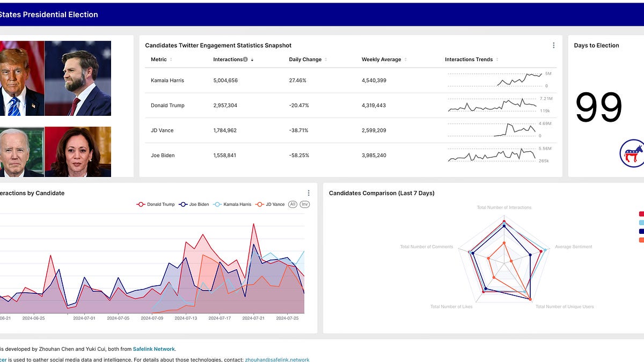Toggle the JD Vance series in chart legend
644x362 pixels.
[x=270, y=204]
